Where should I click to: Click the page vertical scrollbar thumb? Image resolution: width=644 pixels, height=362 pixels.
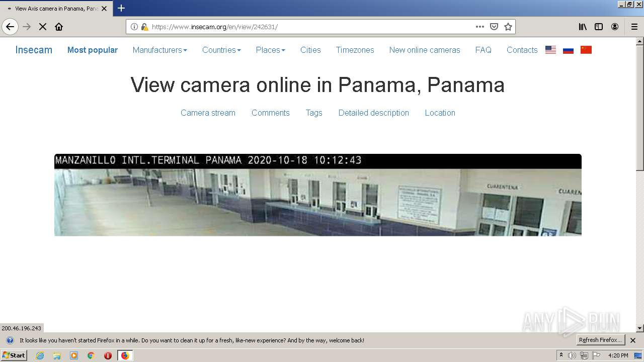[x=640, y=108]
